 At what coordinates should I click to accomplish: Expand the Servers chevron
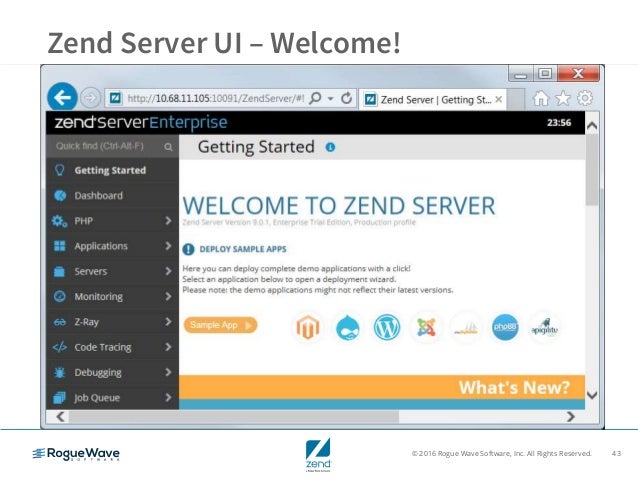(168, 271)
